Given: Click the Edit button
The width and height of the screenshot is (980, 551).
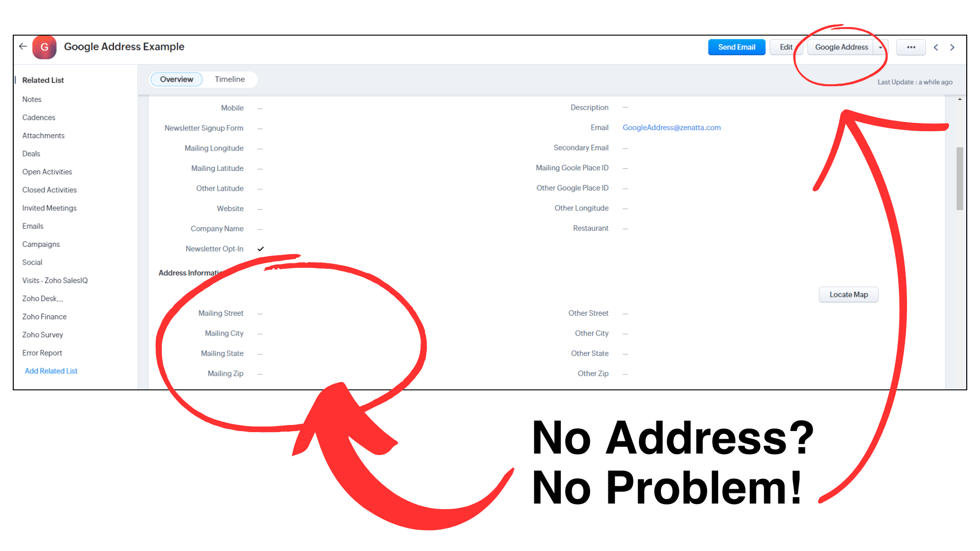Looking at the screenshot, I should (784, 47).
